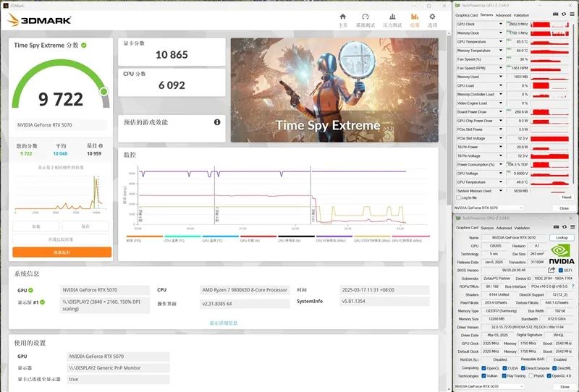Click the info icon next to 最佳
Image resolution: width=579 pixels, height=392 pixels.
coord(101,146)
